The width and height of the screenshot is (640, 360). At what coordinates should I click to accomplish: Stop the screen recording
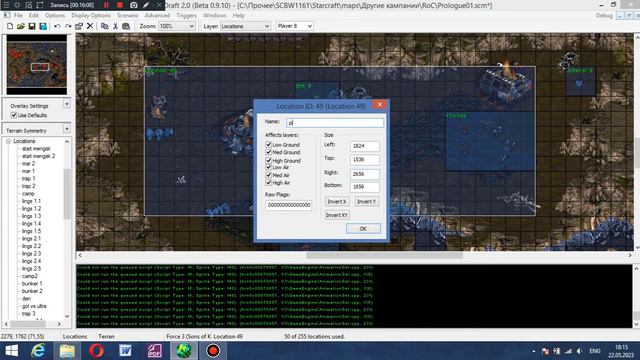tap(120, 5)
